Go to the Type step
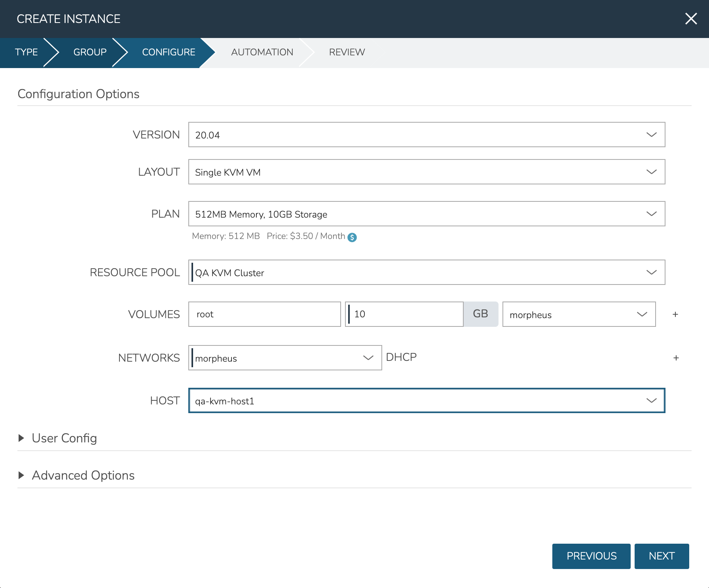Viewport: 709px width, 588px height. click(x=26, y=52)
